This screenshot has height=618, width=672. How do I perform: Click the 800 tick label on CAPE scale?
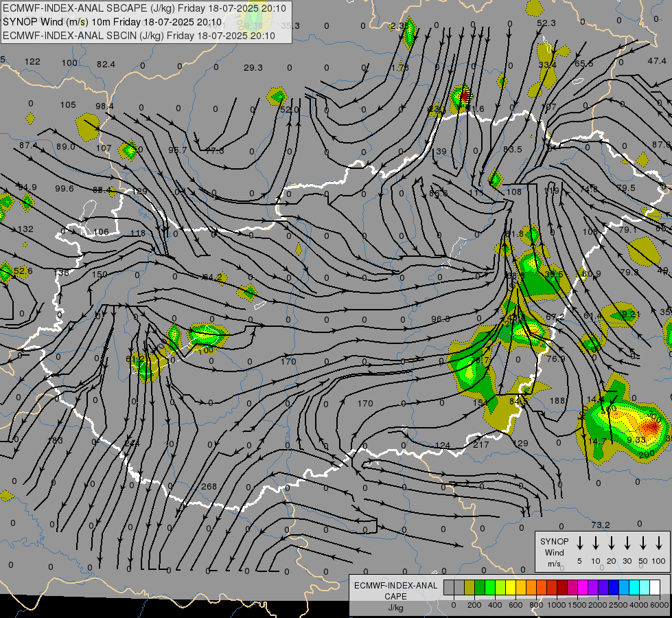[536, 605]
